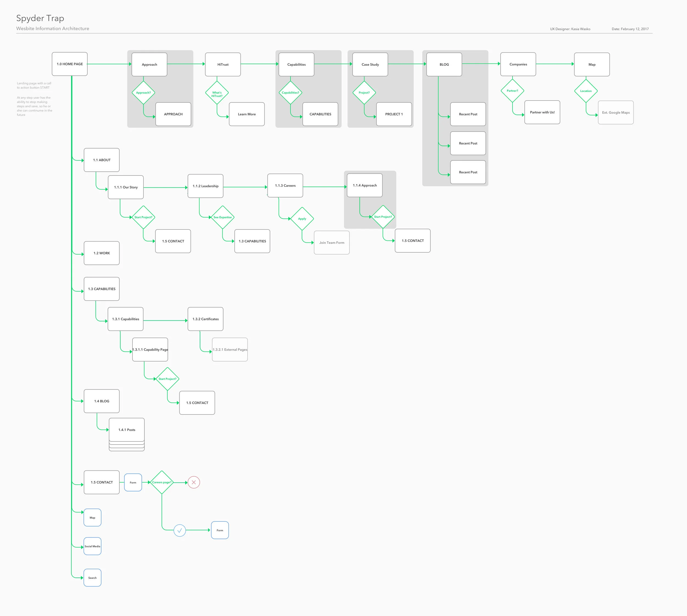The image size is (687, 616).
Task: Select the Social Media icon box
Action: [92, 546]
